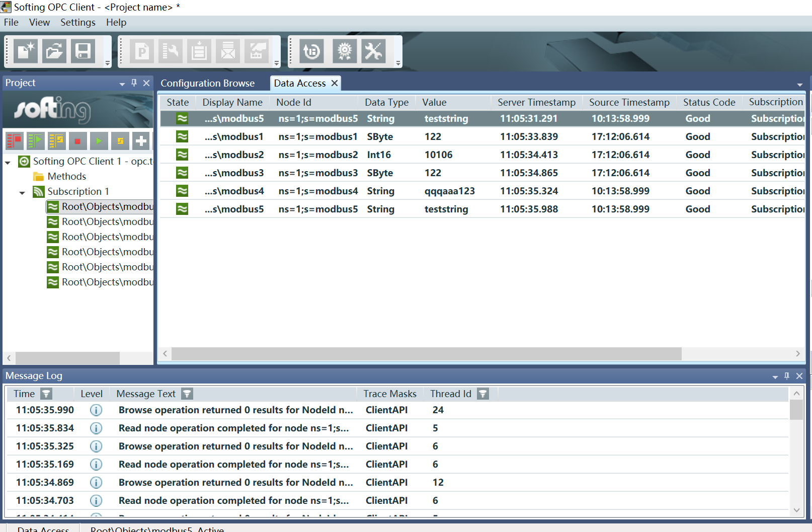This screenshot has width=812, height=532.
Task: Sort by Display Name column header
Action: point(232,102)
